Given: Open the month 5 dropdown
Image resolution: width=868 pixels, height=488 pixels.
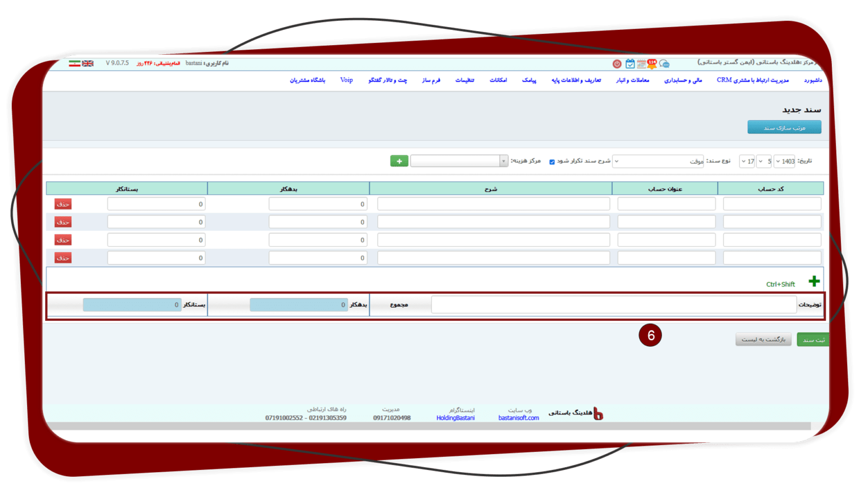Looking at the screenshot, I should pyautogui.click(x=764, y=161).
